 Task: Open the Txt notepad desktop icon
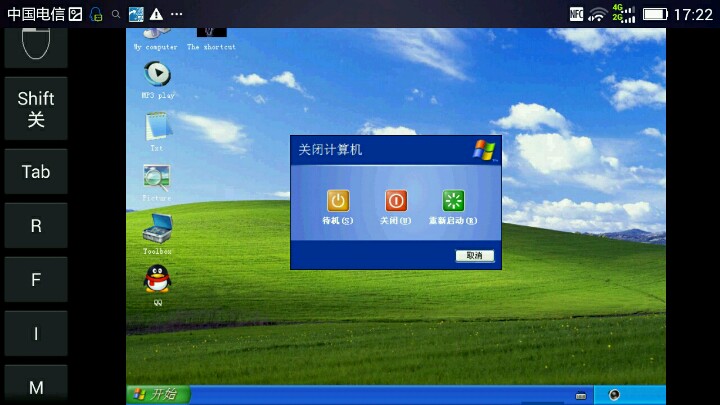[x=157, y=127]
